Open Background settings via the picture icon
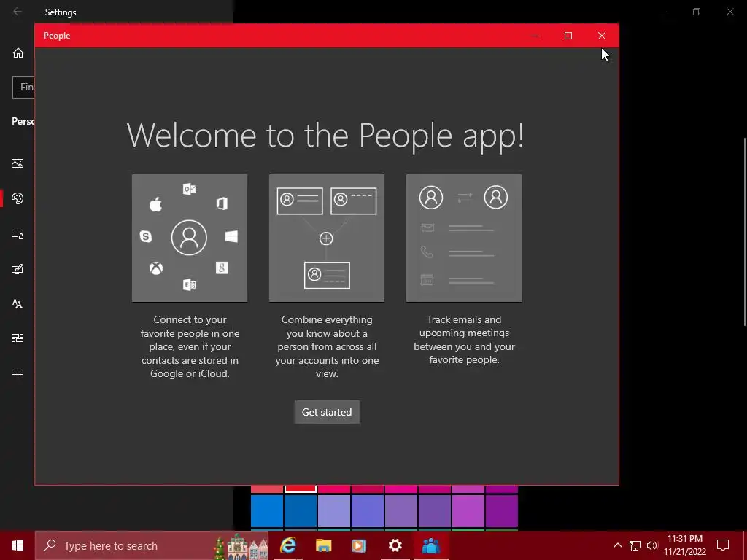This screenshot has width=747, height=560. [18, 163]
